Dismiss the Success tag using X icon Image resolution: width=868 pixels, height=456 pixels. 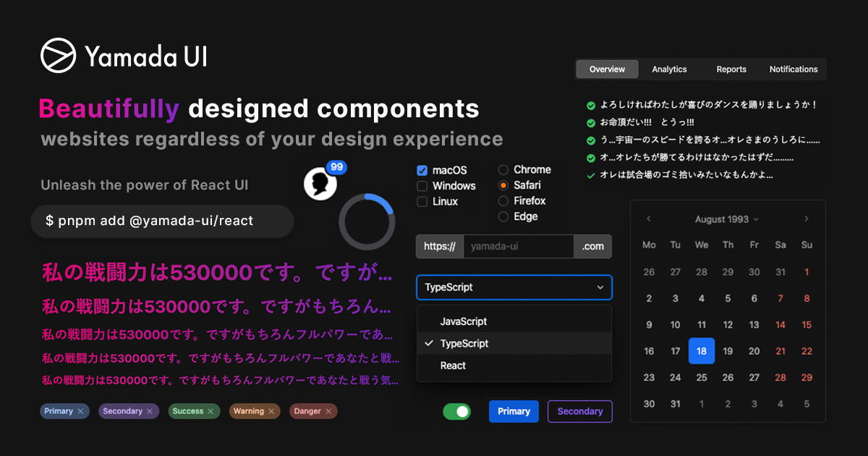[x=210, y=412]
